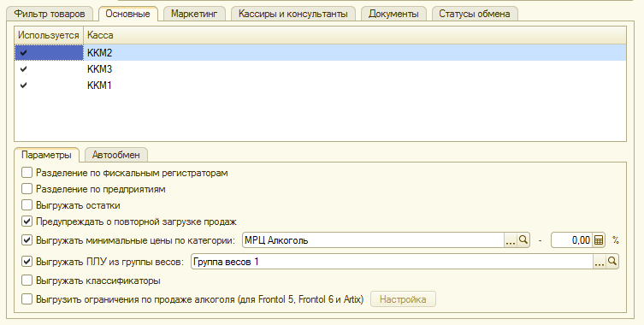Enable Разделение по фискальным регистраторам
This screenshot has width=644, height=325.
point(27,173)
